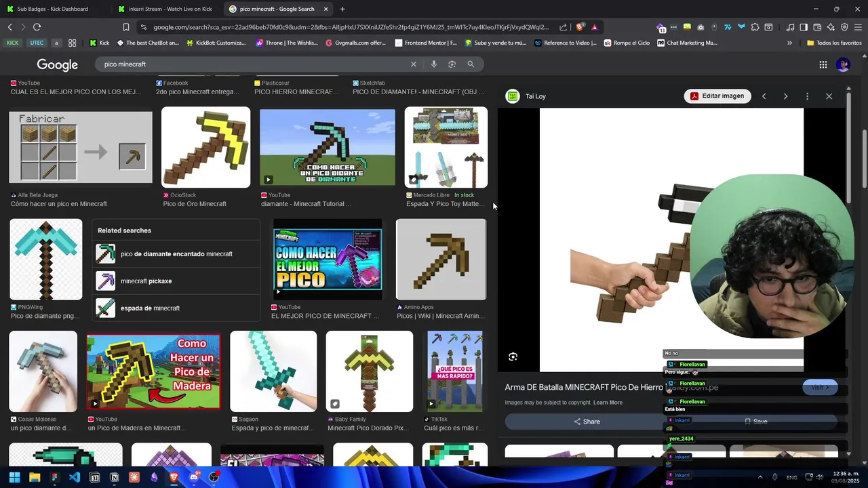This screenshot has width=868, height=488.
Task: Open the KICK bookmark folder
Action: [x=13, y=43]
